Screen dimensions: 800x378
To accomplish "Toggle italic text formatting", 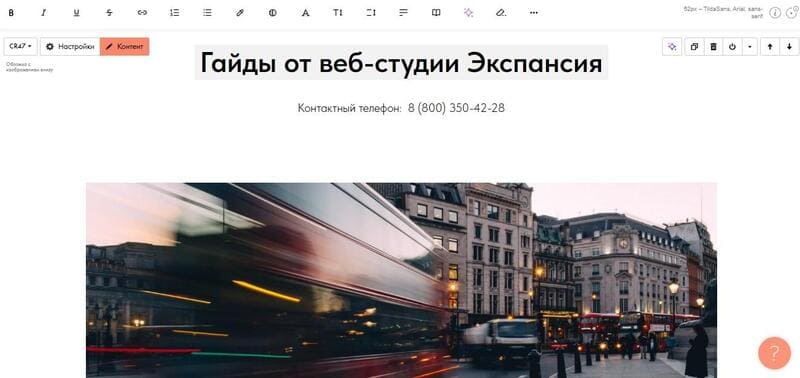I will 43,13.
